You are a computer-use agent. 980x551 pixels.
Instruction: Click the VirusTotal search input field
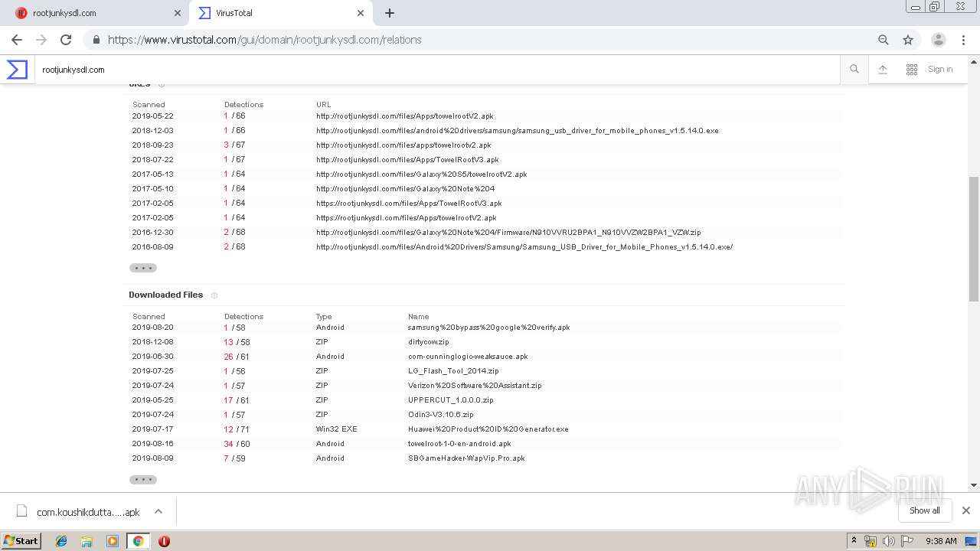pos(437,70)
